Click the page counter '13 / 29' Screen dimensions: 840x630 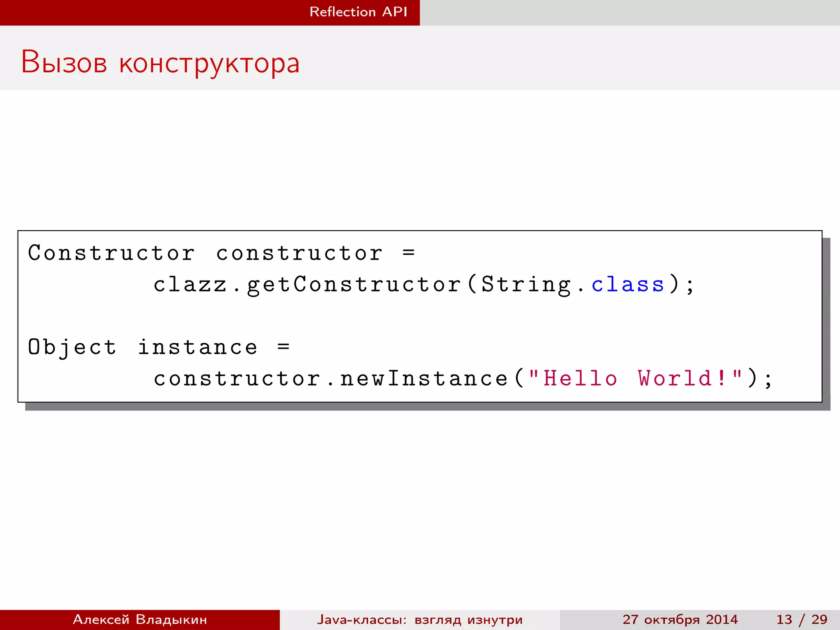tap(801, 619)
